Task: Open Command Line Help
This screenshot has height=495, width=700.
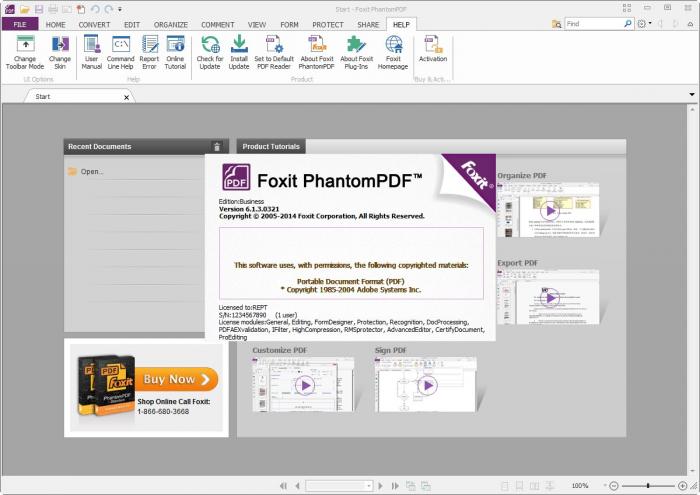Action: tap(121, 53)
